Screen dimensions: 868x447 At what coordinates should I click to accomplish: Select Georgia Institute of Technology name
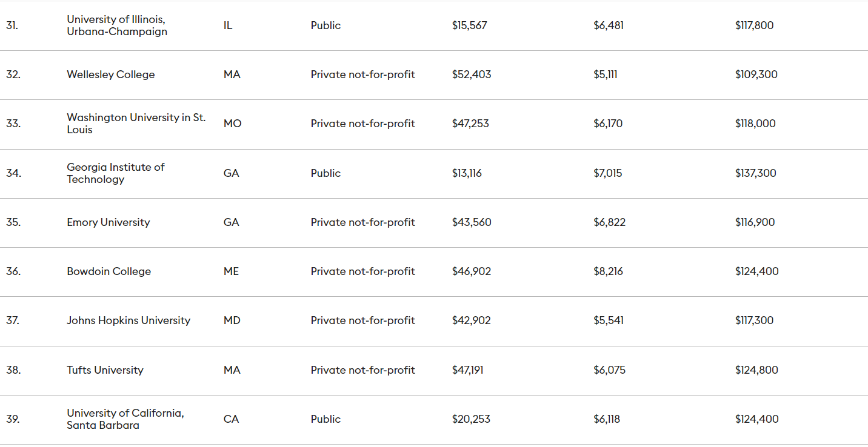(x=115, y=173)
